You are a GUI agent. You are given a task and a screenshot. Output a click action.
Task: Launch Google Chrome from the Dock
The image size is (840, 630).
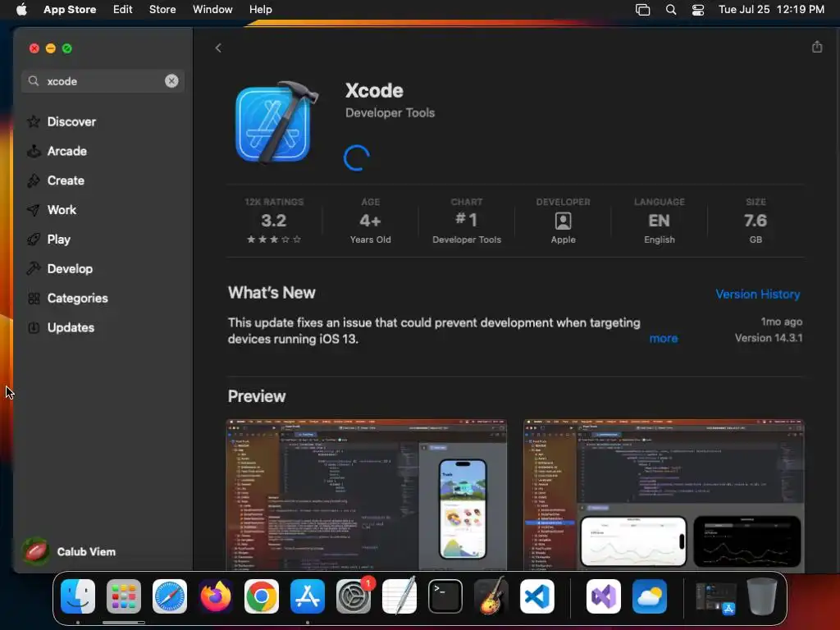(262, 596)
